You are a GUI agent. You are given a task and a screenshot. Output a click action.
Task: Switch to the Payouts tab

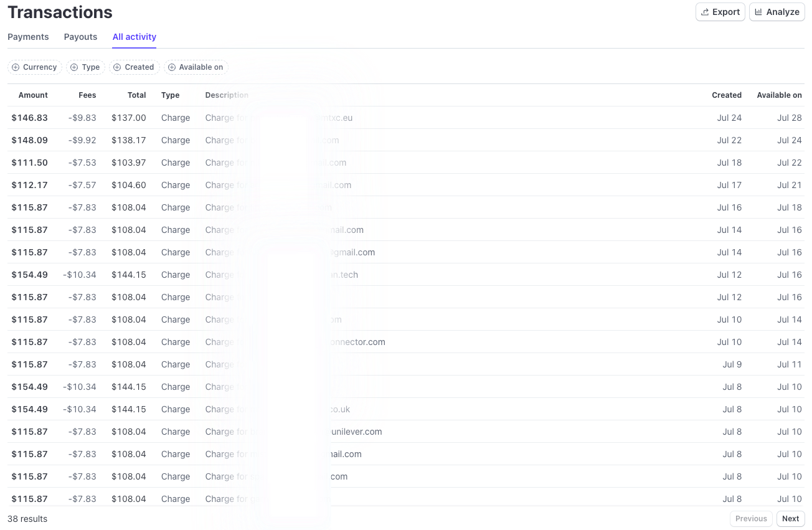[80, 37]
